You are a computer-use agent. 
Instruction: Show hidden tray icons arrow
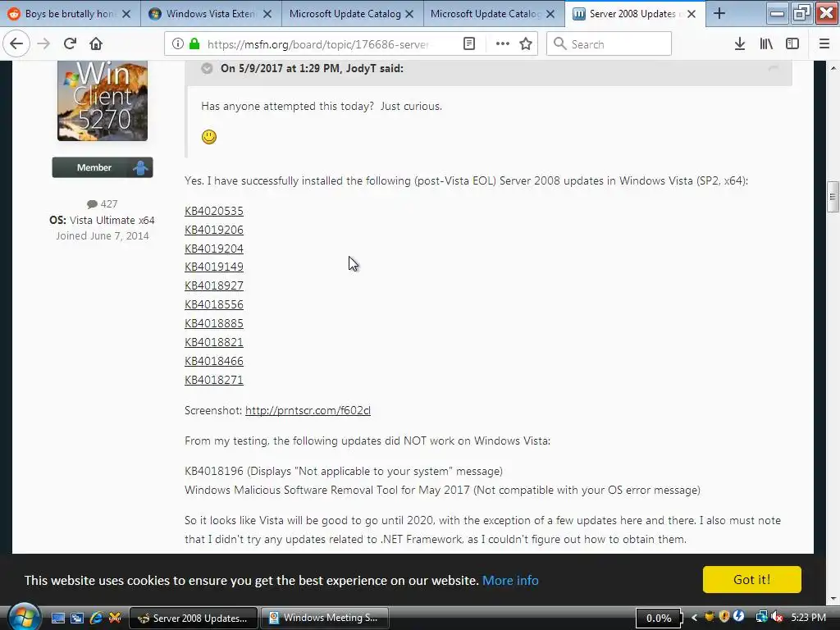click(694, 618)
